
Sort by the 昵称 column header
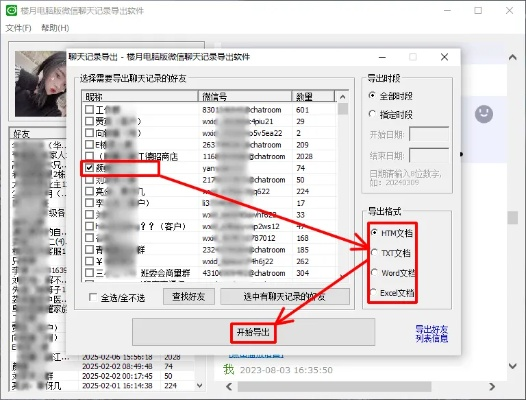[x=140, y=97]
